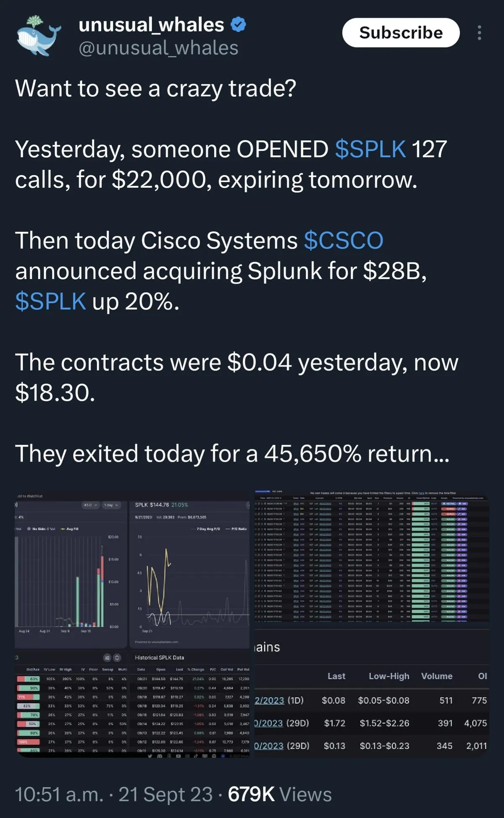The width and height of the screenshot is (504, 818).
Task: Open the unusual_whales whale profile picture
Action: (x=39, y=35)
